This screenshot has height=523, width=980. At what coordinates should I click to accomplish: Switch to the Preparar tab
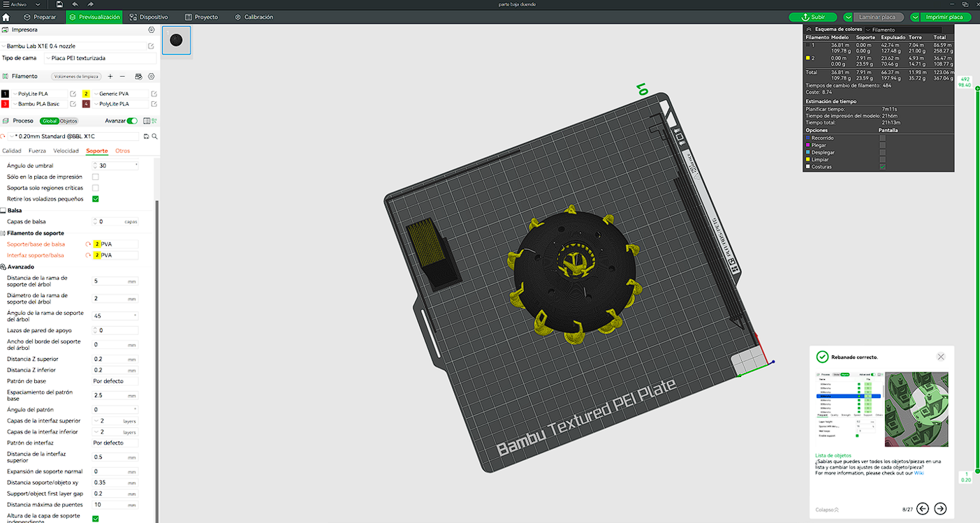(x=40, y=17)
